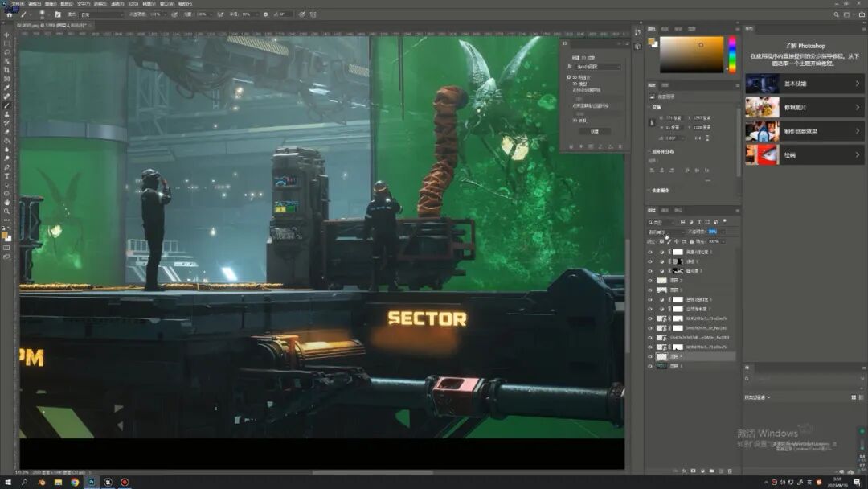This screenshot has width=868, height=489.
Task: Select the Rectangular Marquee tool
Action: point(6,43)
